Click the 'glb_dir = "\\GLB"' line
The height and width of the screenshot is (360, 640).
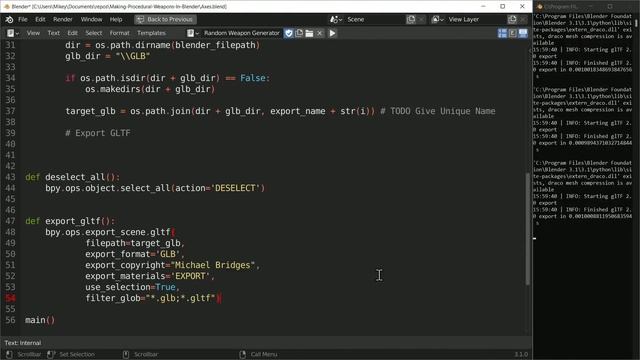(x=108, y=56)
